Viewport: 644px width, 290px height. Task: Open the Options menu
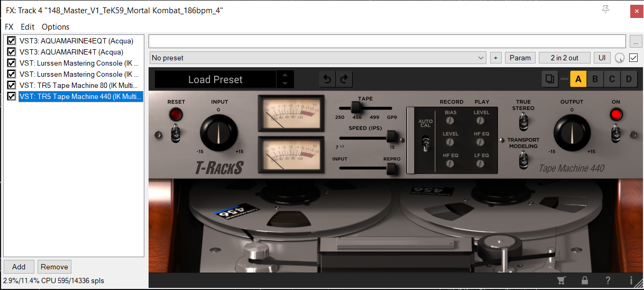pos(56,27)
